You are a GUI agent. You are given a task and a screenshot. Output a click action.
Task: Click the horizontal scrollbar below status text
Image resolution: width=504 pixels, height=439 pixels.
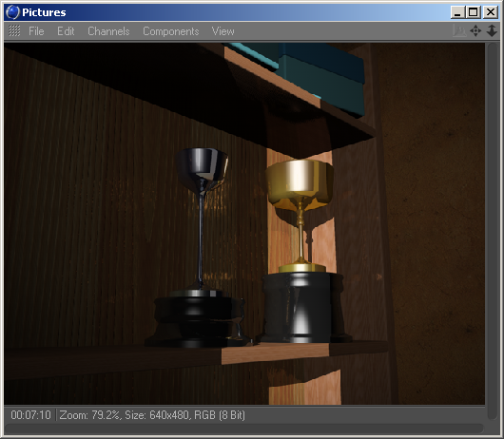coord(243,429)
